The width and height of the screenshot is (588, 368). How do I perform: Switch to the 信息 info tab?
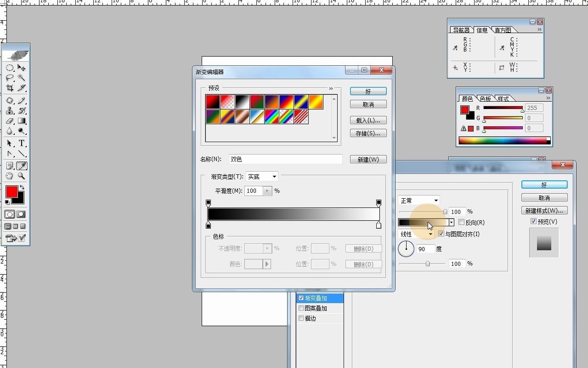coord(482,30)
